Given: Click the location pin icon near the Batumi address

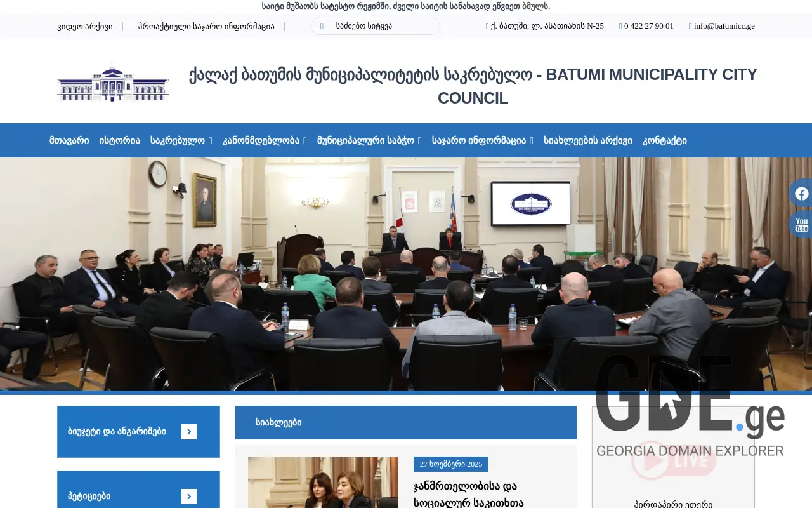Looking at the screenshot, I should coord(488,26).
